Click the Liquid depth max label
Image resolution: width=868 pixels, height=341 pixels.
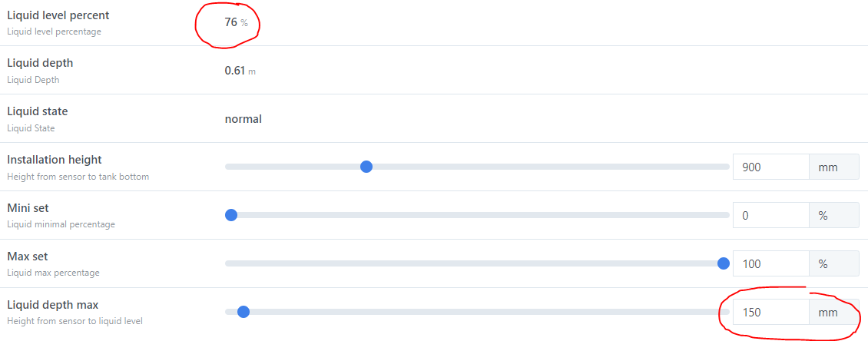coord(53,305)
